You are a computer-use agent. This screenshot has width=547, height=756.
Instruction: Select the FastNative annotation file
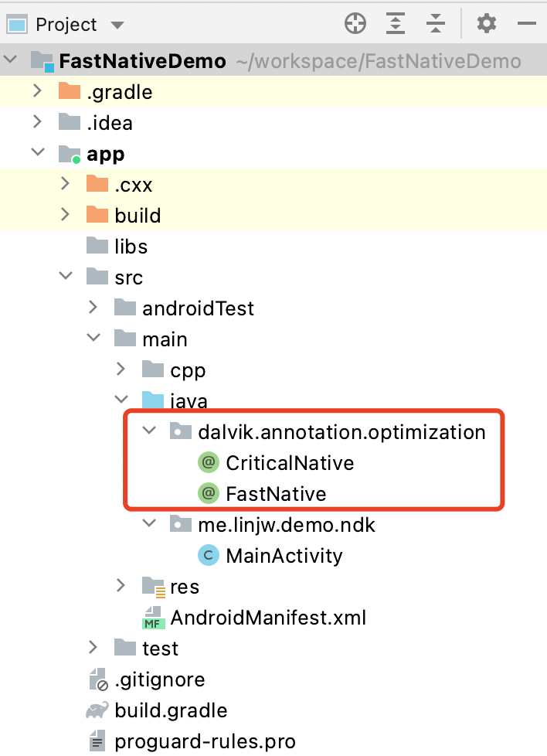pos(275,494)
